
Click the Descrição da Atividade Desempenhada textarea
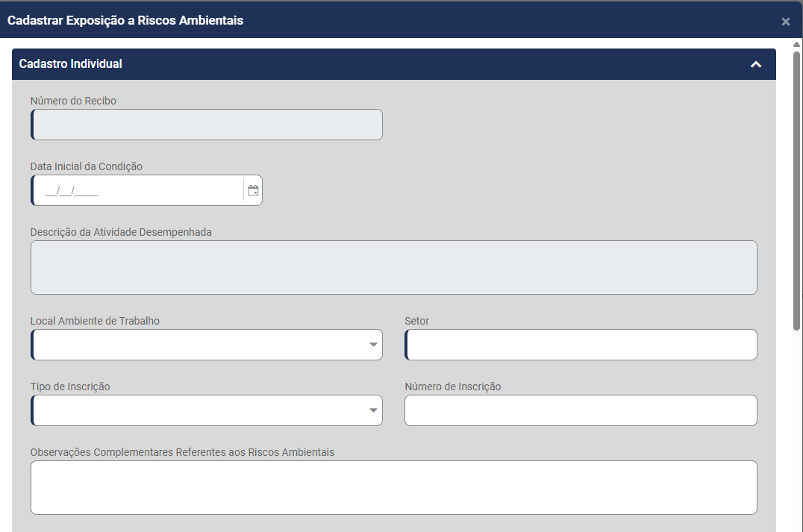tap(393, 267)
